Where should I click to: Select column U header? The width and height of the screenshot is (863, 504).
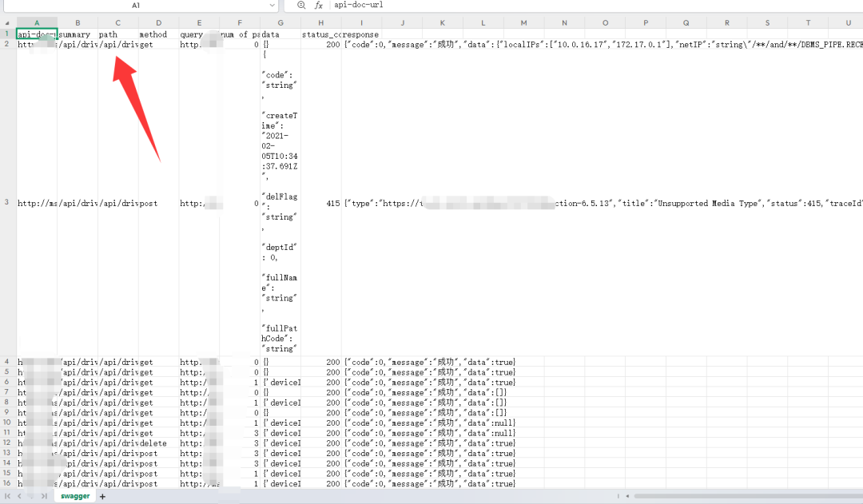click(x=848, y=23)
